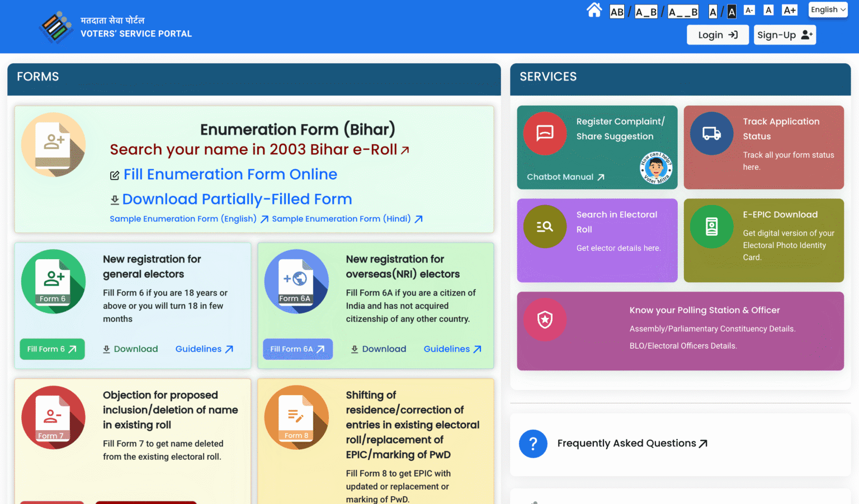The image size is (859, 504).
Task: Increase font size with A+
Action: click(789, 10)
